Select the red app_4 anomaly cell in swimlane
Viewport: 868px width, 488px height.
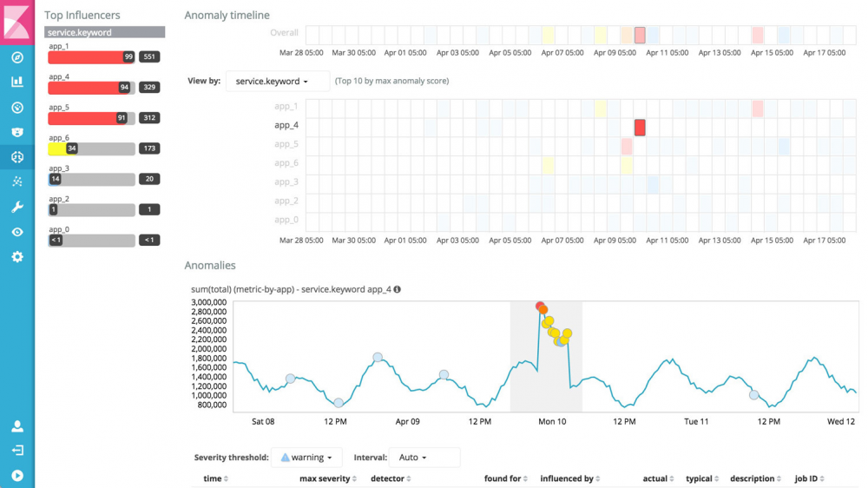[x=640, y=128]
